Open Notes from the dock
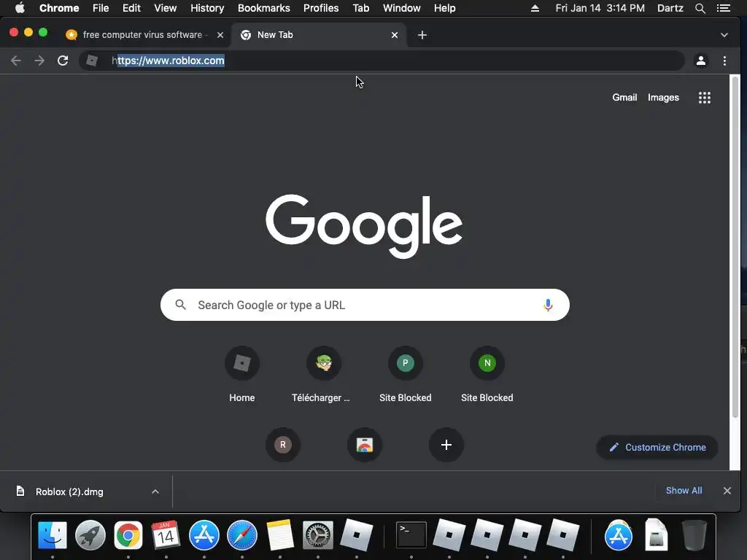Screen dimensions: 747x560 [x=279, y=535]
